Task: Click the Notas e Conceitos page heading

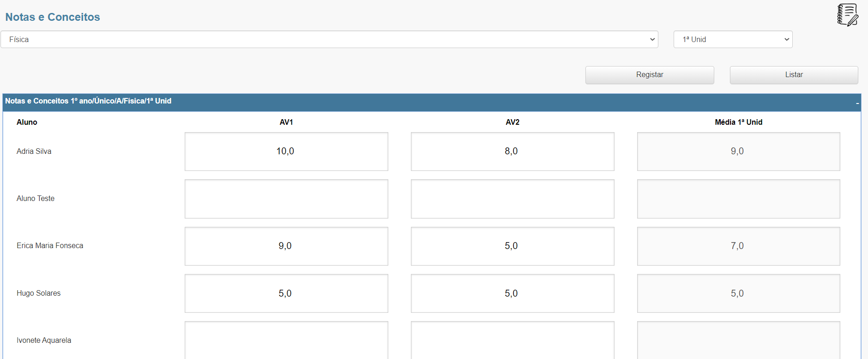Action: tap(53, 17)
